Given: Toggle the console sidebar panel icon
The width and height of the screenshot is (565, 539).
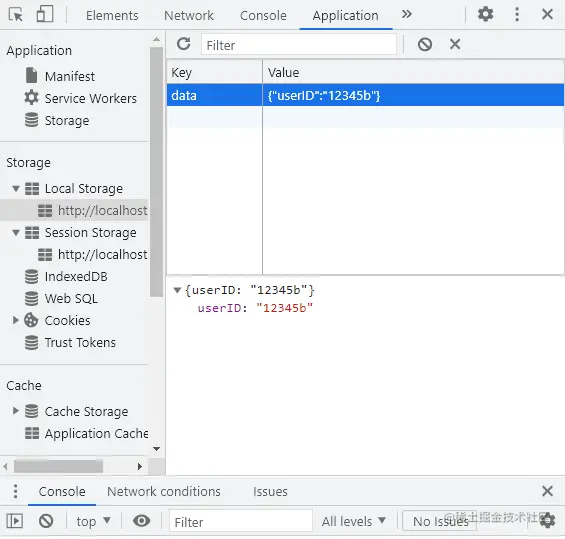Looking at the screenshot, I should click(x=15, y=521).
